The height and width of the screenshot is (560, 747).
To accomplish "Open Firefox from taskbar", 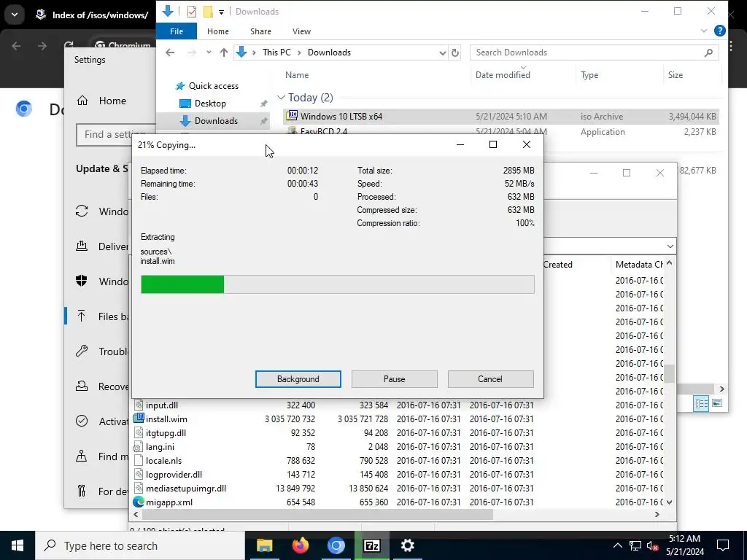I will click(x=300, y=545).
